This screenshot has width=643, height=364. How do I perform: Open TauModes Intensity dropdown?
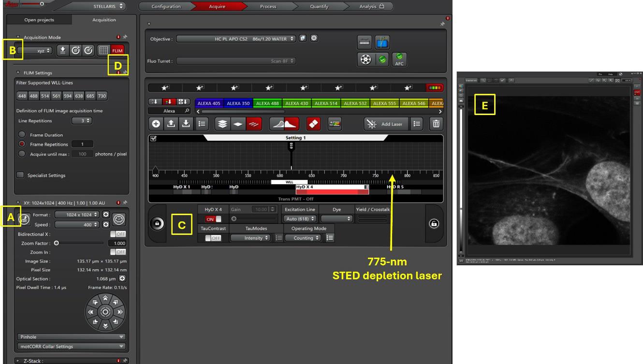coord(250,238)
